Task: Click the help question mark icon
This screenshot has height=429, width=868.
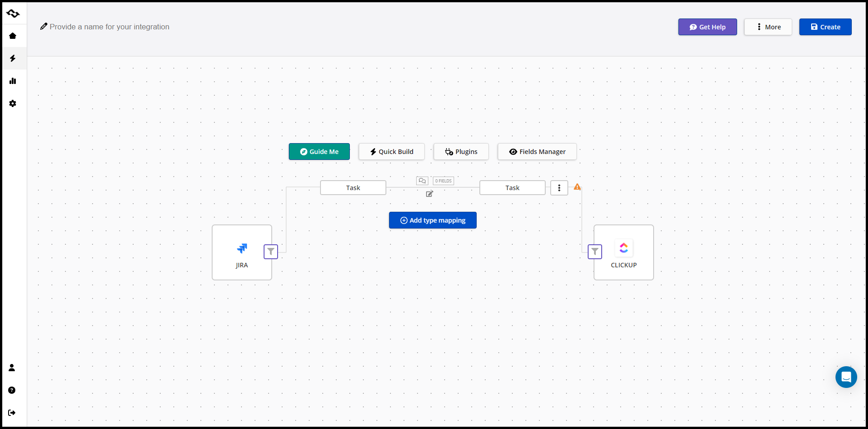Action: coord(12,390)
